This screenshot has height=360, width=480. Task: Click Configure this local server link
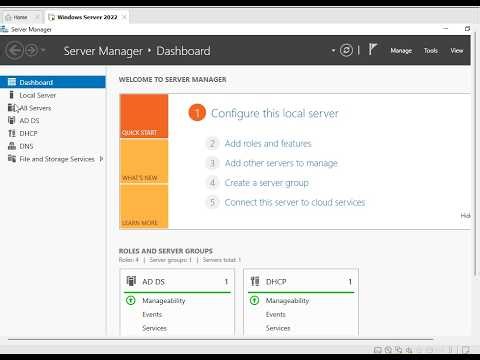(275, 113)
